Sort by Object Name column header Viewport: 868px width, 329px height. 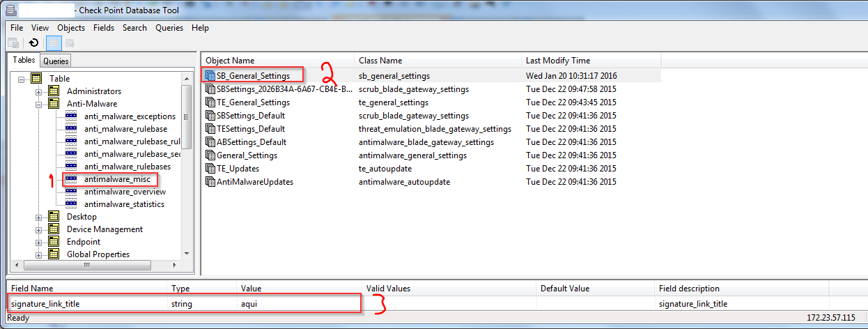point(278,61)
